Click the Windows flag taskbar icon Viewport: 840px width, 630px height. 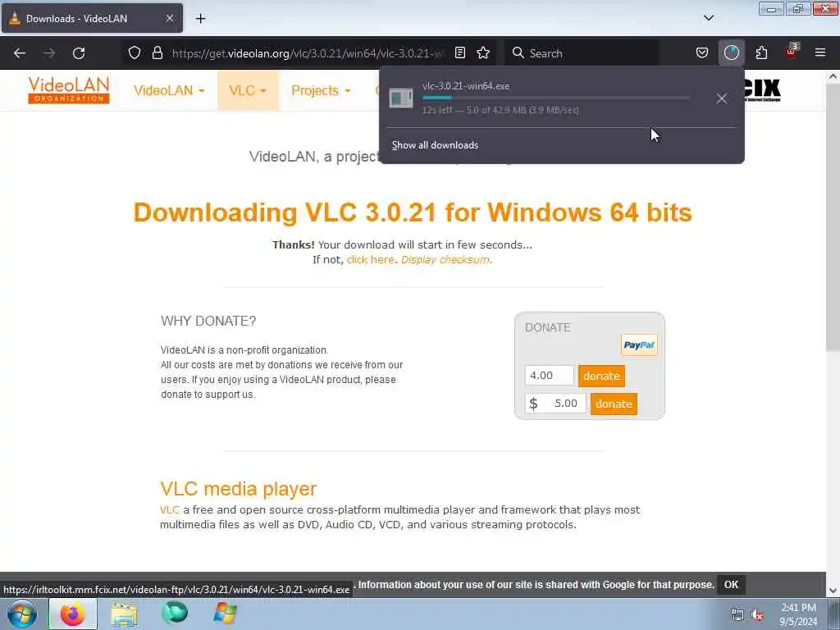click(225, 614)
